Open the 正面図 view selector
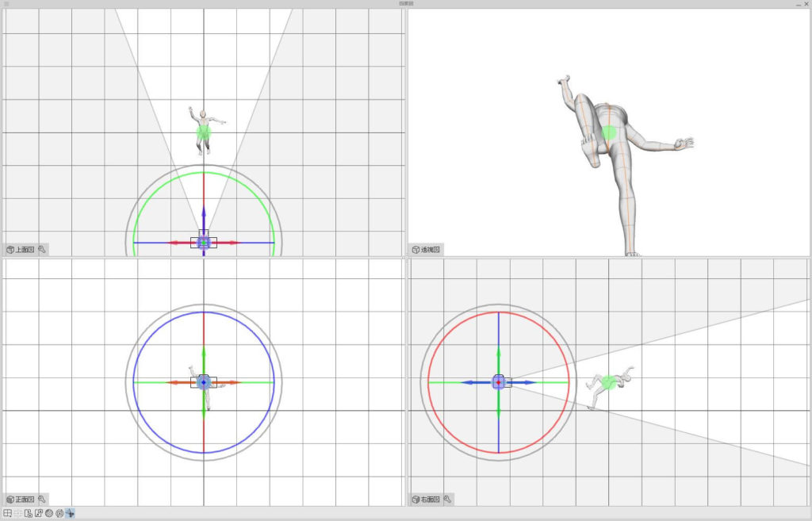Viewport: 812px width, 521px height. pos(20,500)
